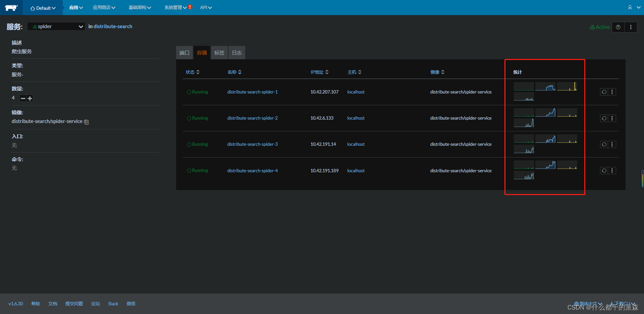The image size is (644, 314).
Task: Decrease the service scale with minus button
Action: [x=23, y=99]
